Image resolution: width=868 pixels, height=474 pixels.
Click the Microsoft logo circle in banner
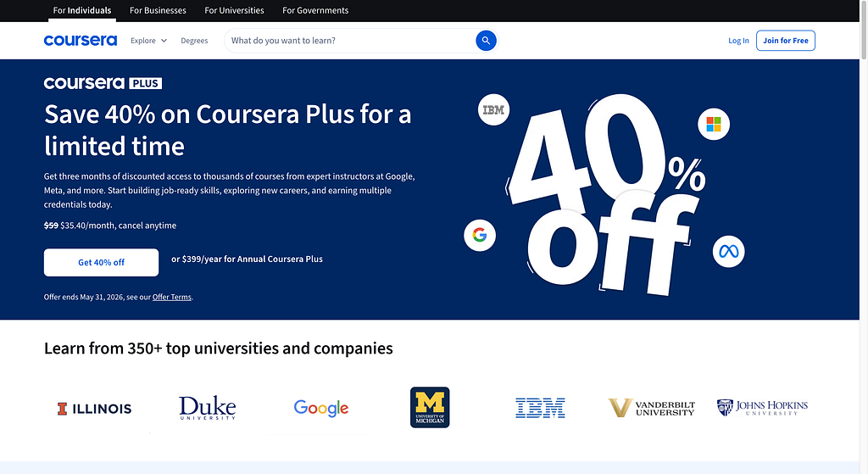(x=714, y=124)
